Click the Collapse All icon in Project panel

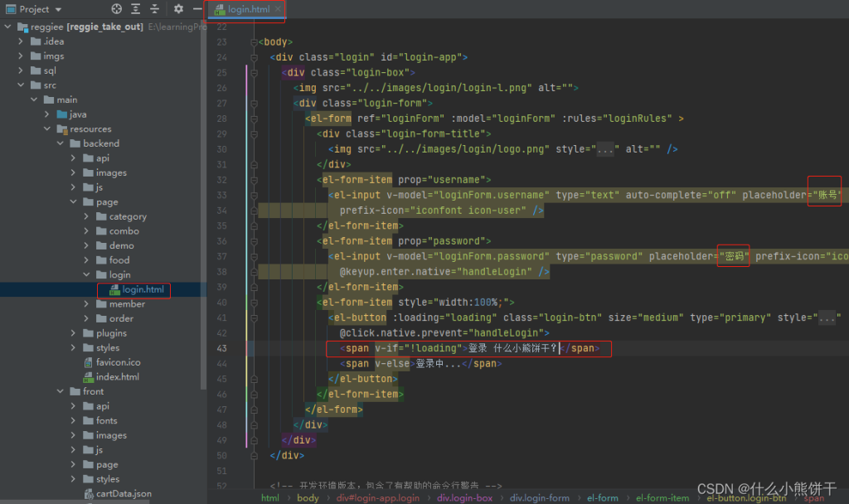click(155, 9)
